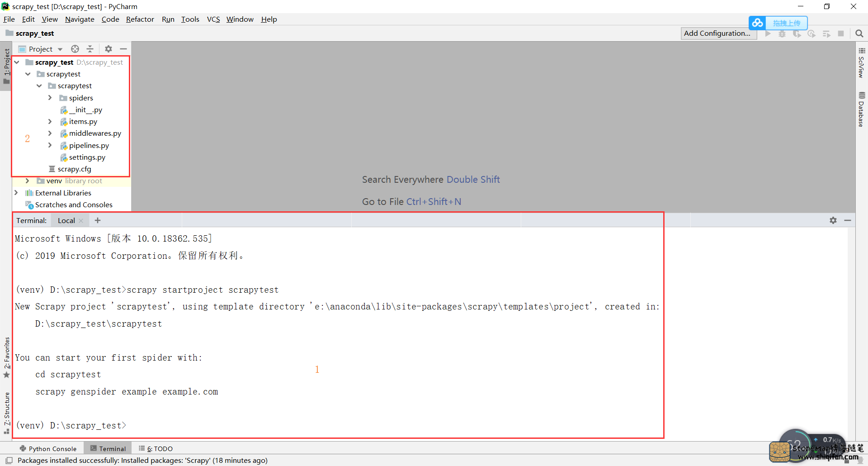This screenshot has height=466, width=868.
Task: Open the 6: TODO tool tab
Action: tap(156, 448)
